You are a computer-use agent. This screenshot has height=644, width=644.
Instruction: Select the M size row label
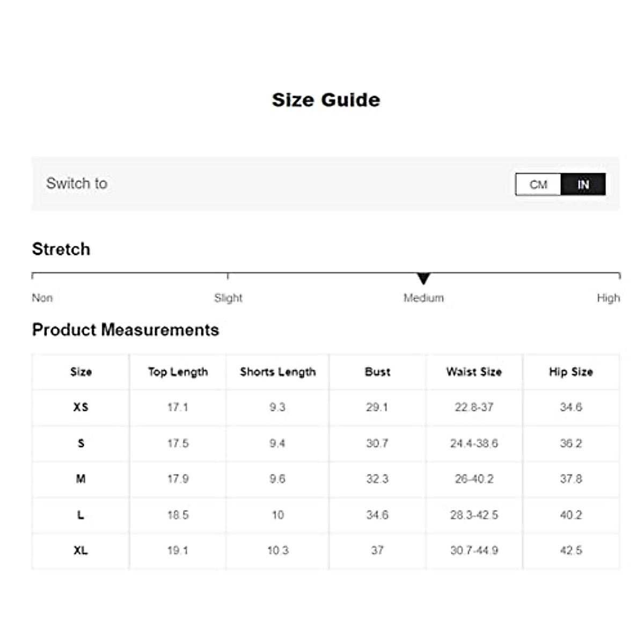click(80, 479)
